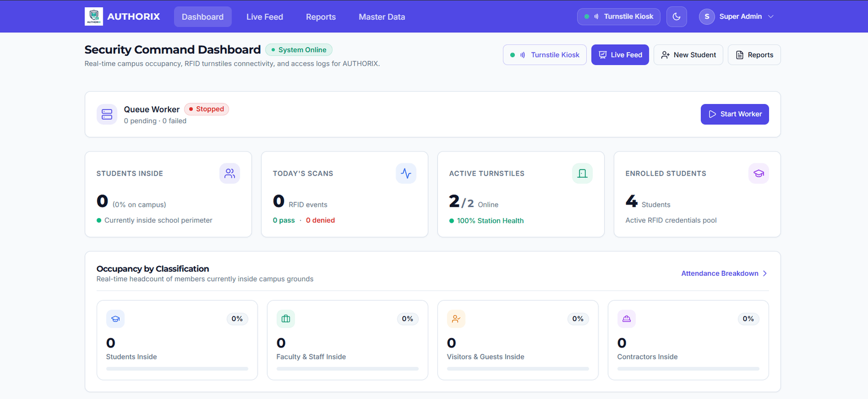This screenshot has width=868, height=399.
Task: Click the Today's Scans activity pulse icon
Action: [406, 174]
